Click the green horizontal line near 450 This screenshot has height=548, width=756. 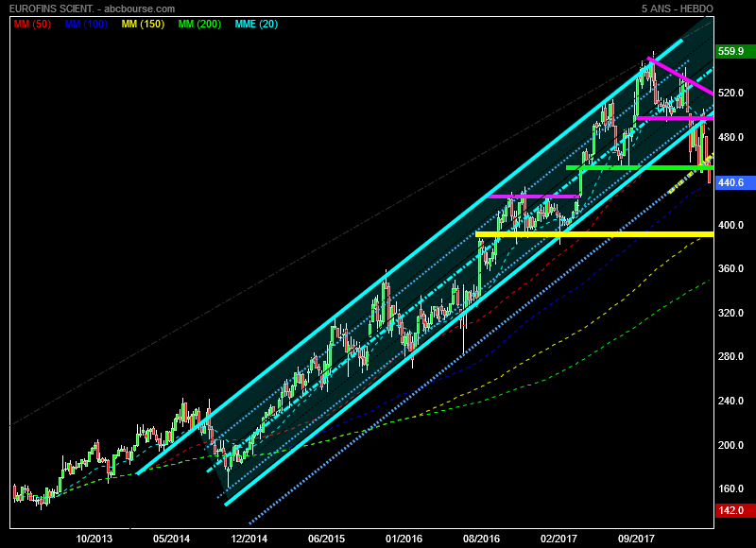(x=640, y=168)
